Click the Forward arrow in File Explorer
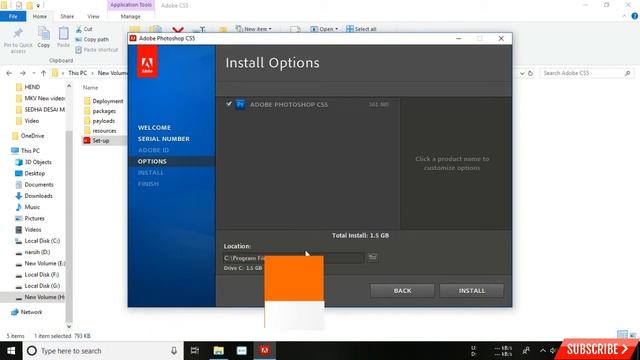 (x=22, y=73)
